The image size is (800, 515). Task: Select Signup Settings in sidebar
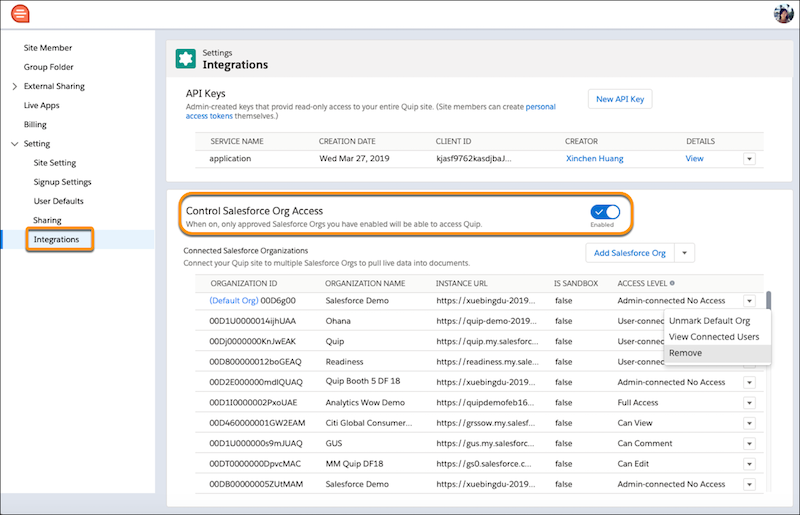point(62,182)
